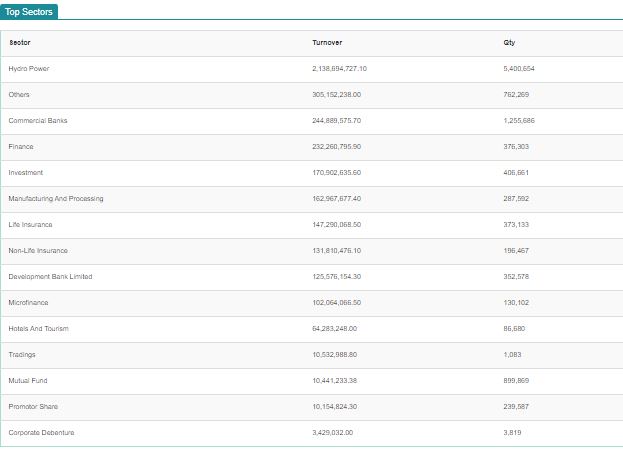Select the Qty column header

[509, 43]
